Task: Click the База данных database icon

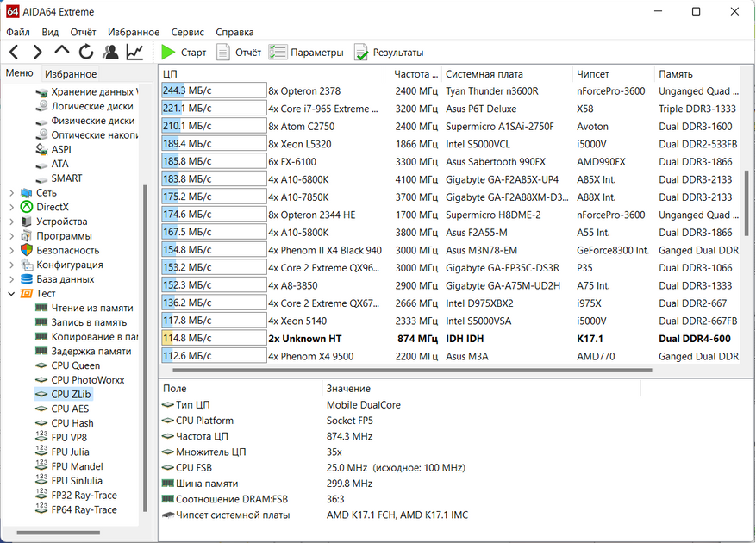Action: 27,279
